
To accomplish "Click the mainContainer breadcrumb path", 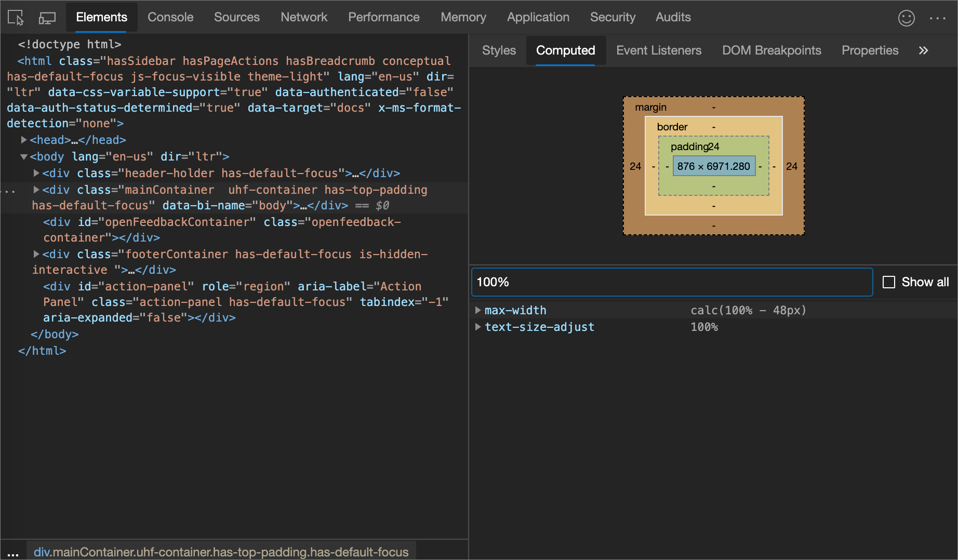I will coord(221,552).
